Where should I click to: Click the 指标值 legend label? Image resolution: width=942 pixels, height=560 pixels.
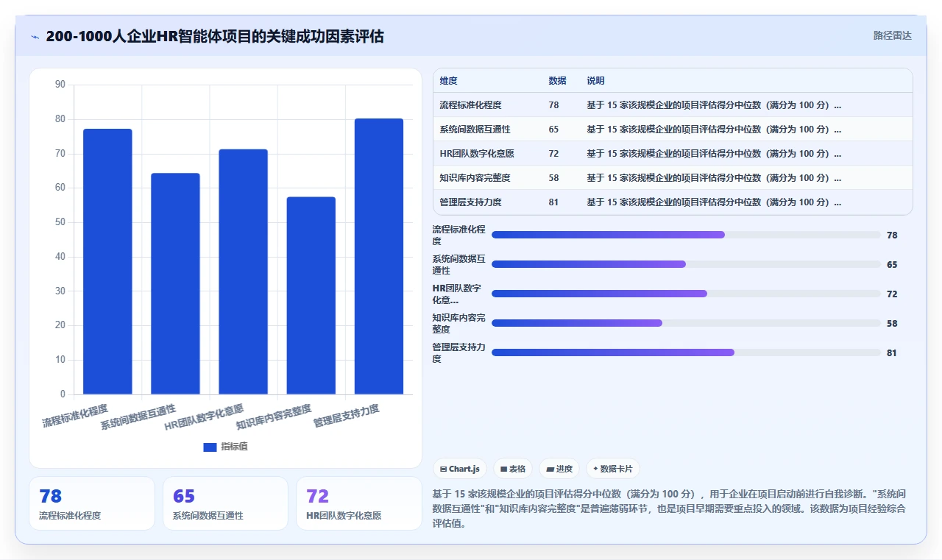234,447
